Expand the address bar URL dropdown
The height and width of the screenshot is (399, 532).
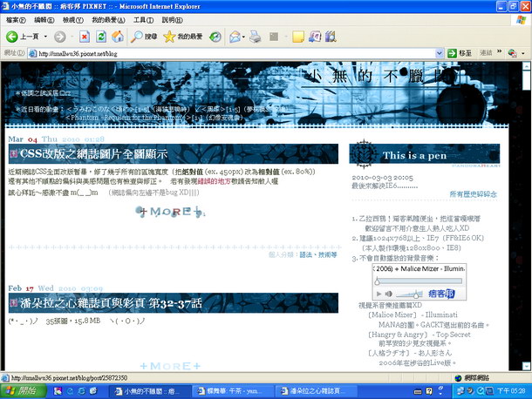[439, 53]
